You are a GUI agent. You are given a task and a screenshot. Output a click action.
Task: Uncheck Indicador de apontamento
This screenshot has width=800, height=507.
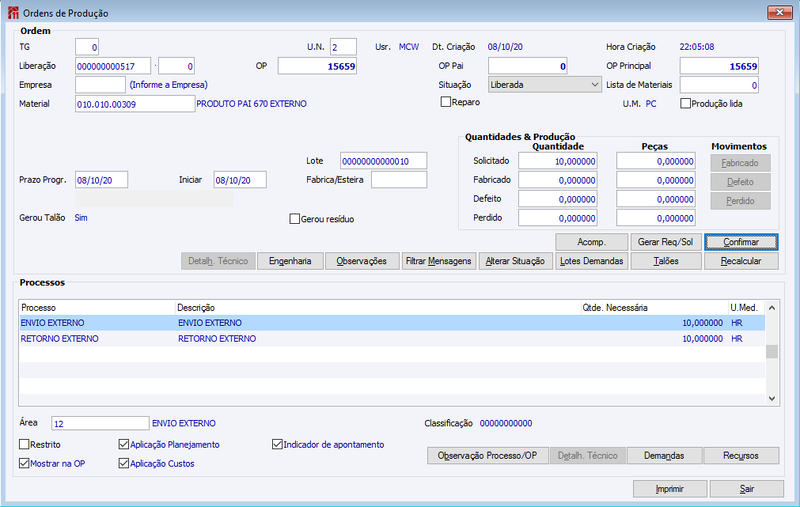click(277, 444)
